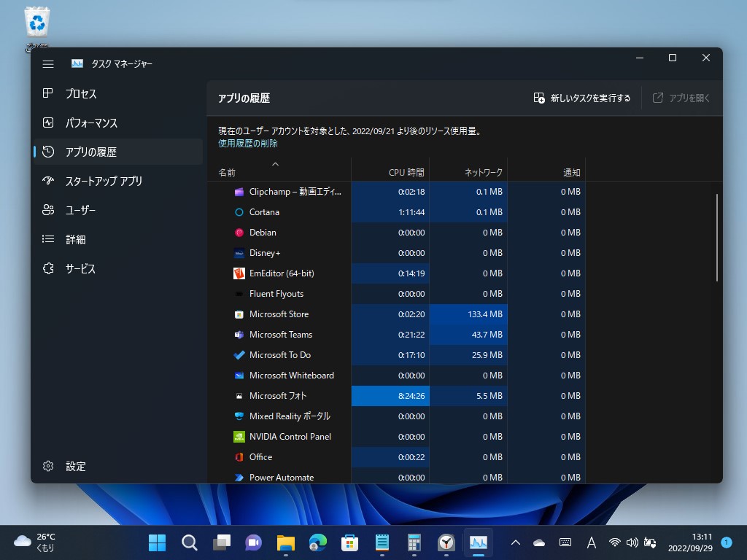Sort by ネットワーク column header
Image resolution: width=747 pixels, height=560 pixels.
click(468, 169)
